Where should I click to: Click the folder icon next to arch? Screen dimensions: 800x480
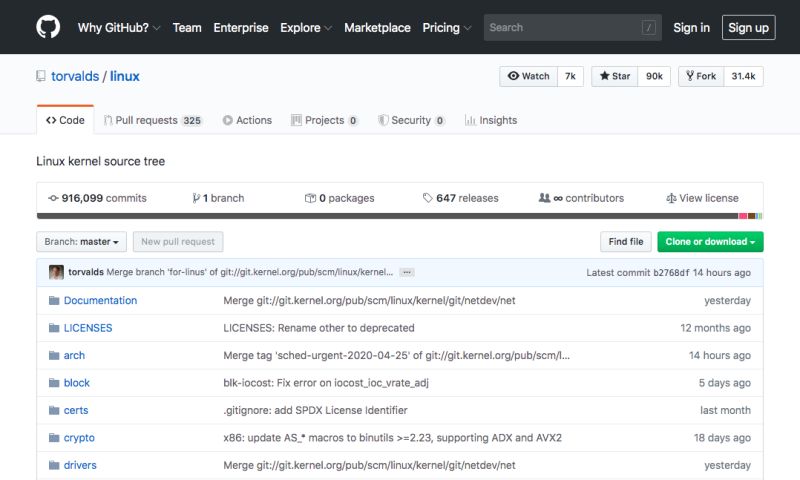click(54, 356)
